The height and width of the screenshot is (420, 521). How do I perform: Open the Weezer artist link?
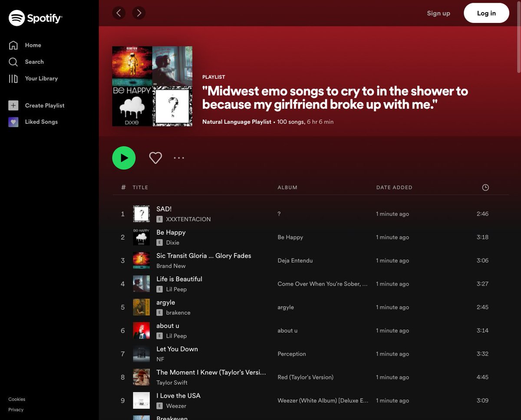(176, 406)
